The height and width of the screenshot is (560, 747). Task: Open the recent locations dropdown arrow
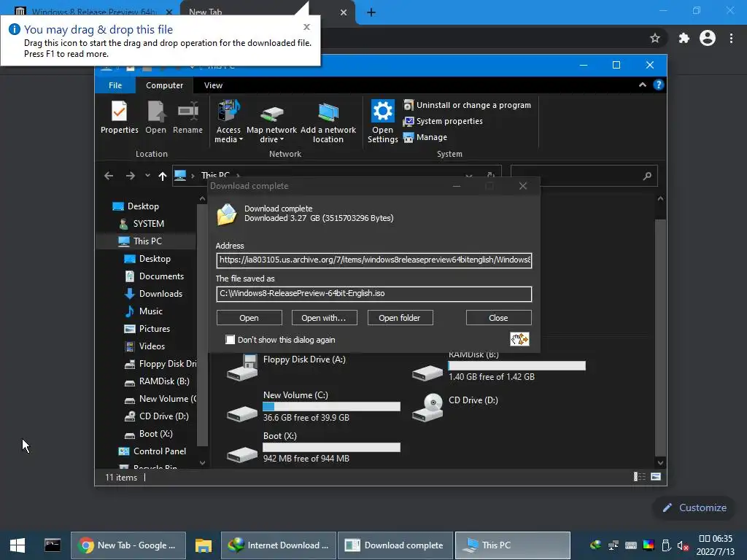147,176
